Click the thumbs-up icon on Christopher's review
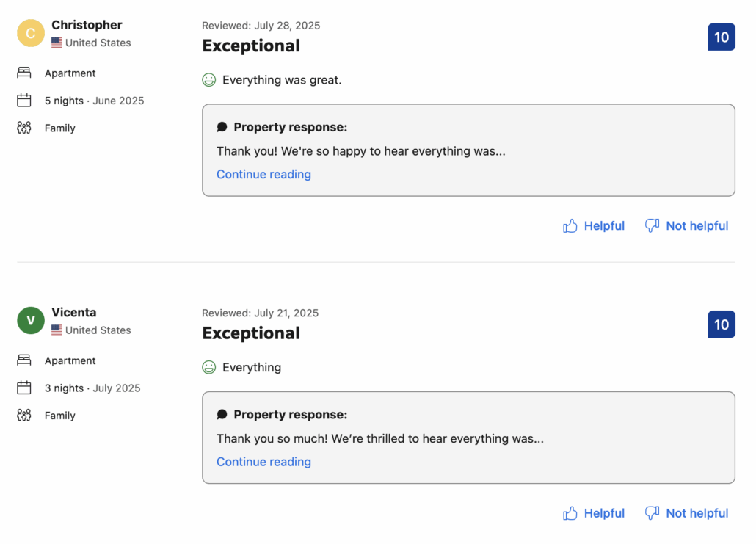This screenshot has width=756, height=544. (570, 225)
